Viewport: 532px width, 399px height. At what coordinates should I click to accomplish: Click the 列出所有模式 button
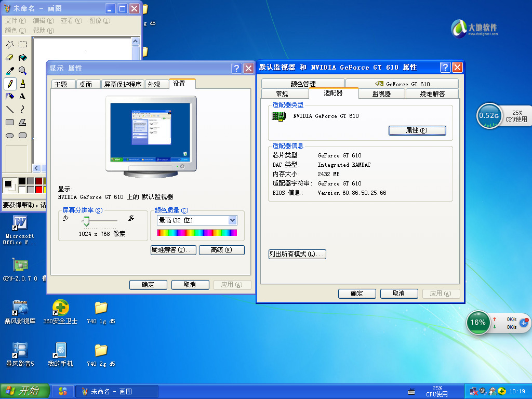297,254
